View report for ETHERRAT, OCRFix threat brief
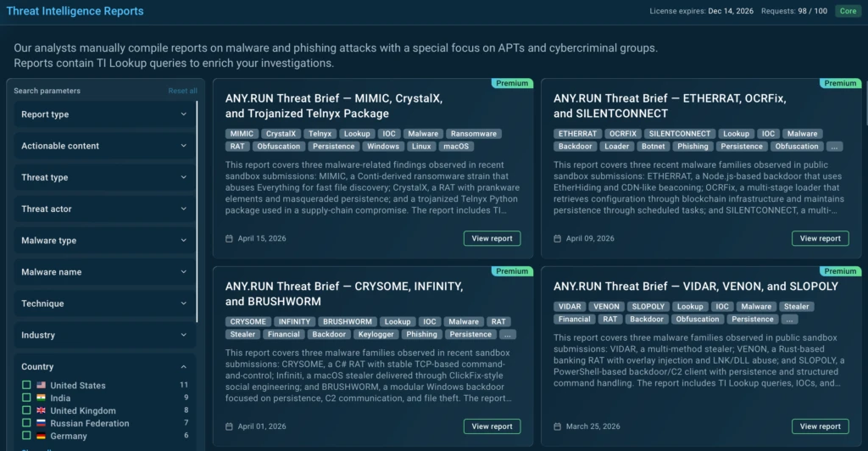Screen dimensions: 868x451 coord(821,238)
